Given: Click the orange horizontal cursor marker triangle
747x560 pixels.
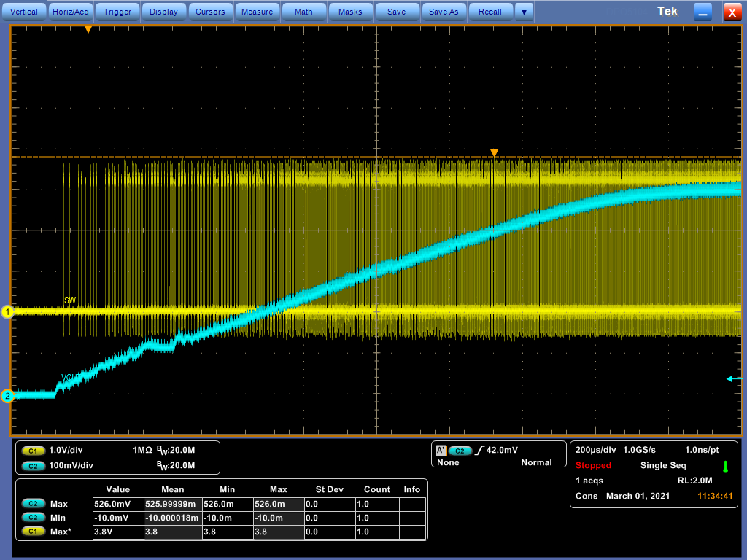Looking at the screenshot, I should pyautogui.click(x=494, y=153).
